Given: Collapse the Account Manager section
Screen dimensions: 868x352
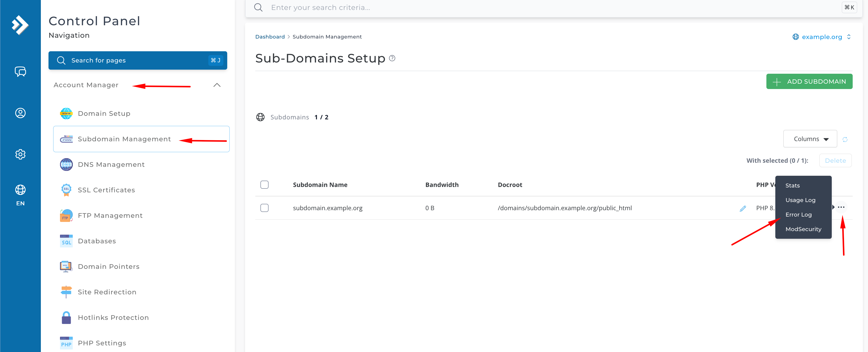Looking at the screenshot, I should click(217, 85).
